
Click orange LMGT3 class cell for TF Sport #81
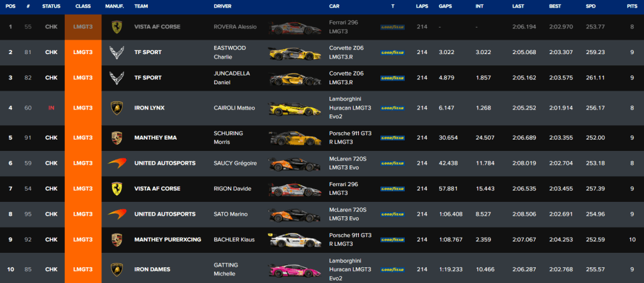(83, 52)
